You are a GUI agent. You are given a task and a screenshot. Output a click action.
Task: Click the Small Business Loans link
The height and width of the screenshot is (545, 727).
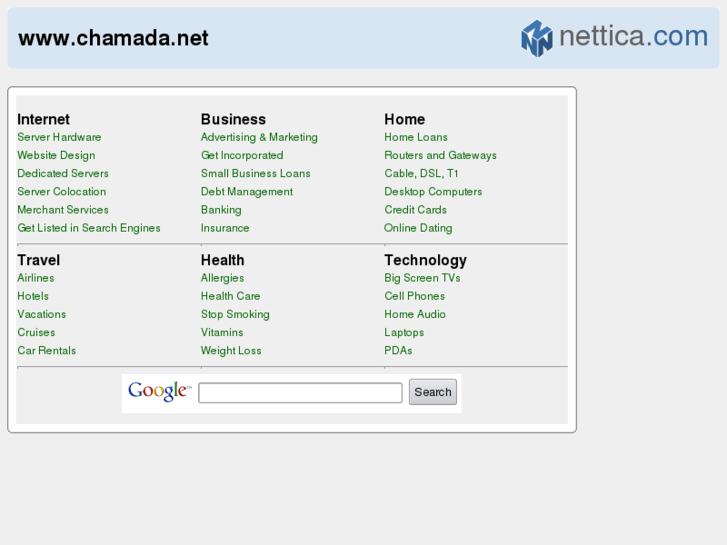click(255, 173)
